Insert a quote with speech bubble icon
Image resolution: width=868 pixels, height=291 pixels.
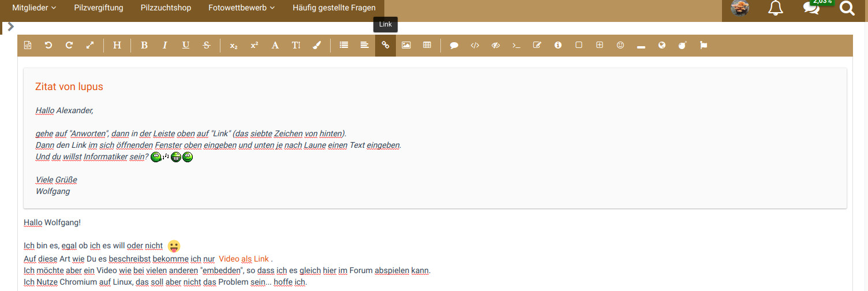pos(454,45)
